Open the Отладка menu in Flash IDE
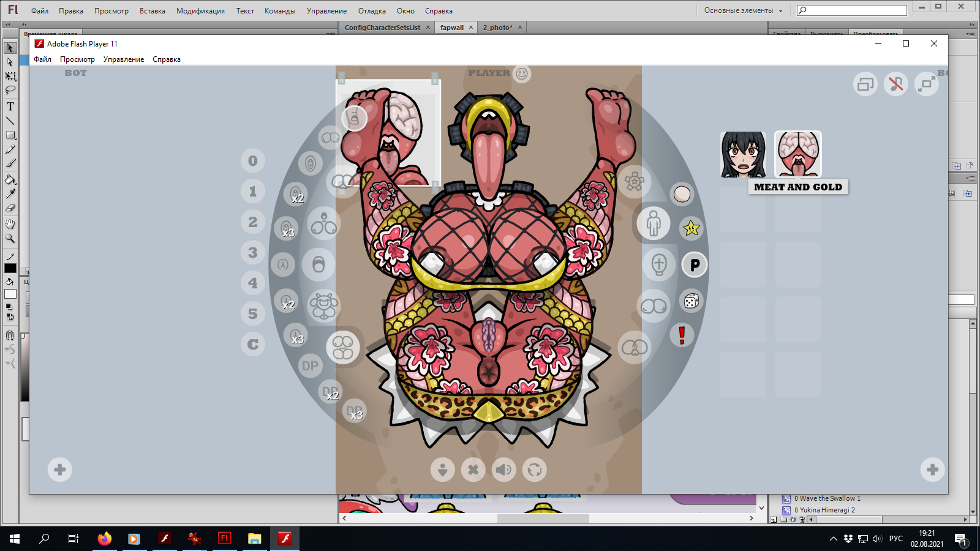This screenshot has height=551, width=980. pyautogui.click(x=372, y=11)
